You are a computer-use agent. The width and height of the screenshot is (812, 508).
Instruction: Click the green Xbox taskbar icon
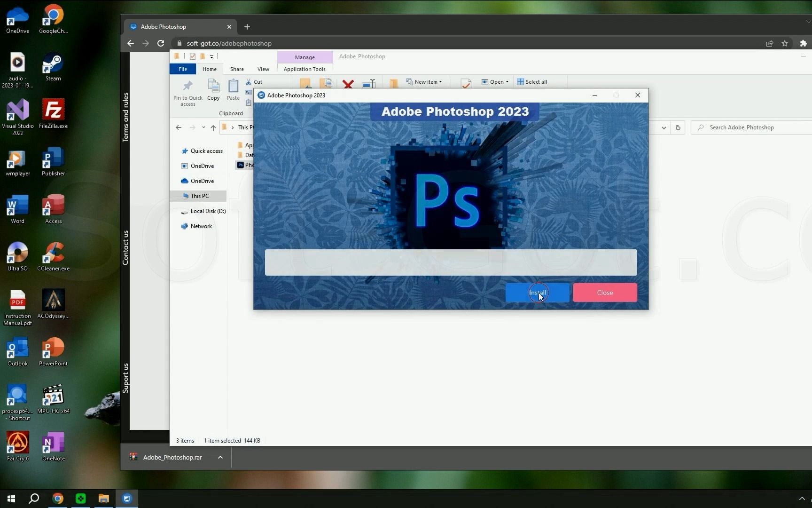pos(80,499)
